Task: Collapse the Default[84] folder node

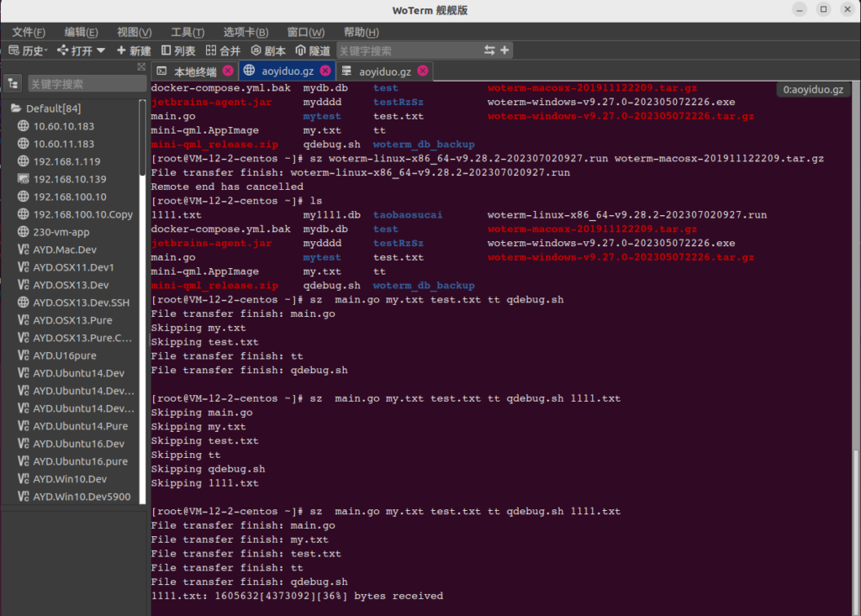Action: pyautogui.click(x=16, y=108)
